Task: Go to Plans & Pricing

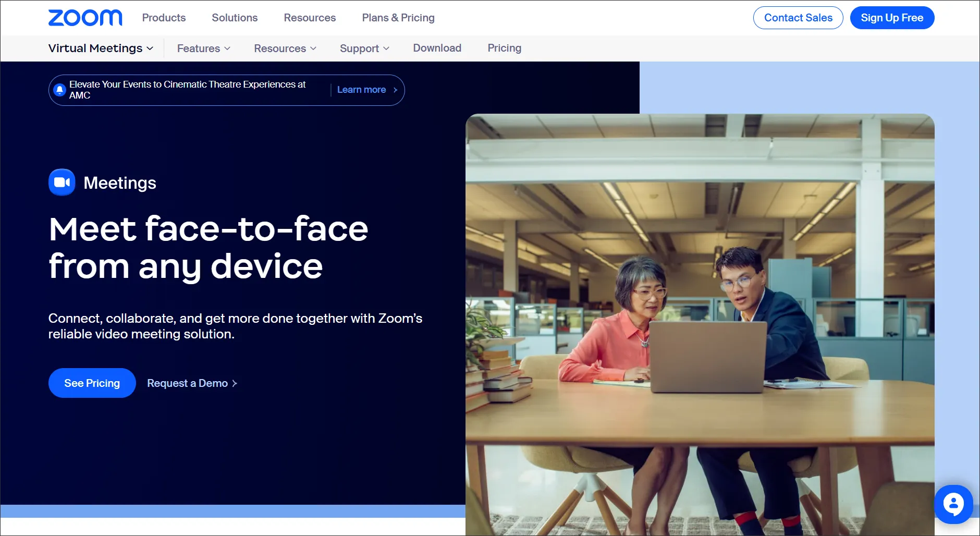Action: pos(398,18)
